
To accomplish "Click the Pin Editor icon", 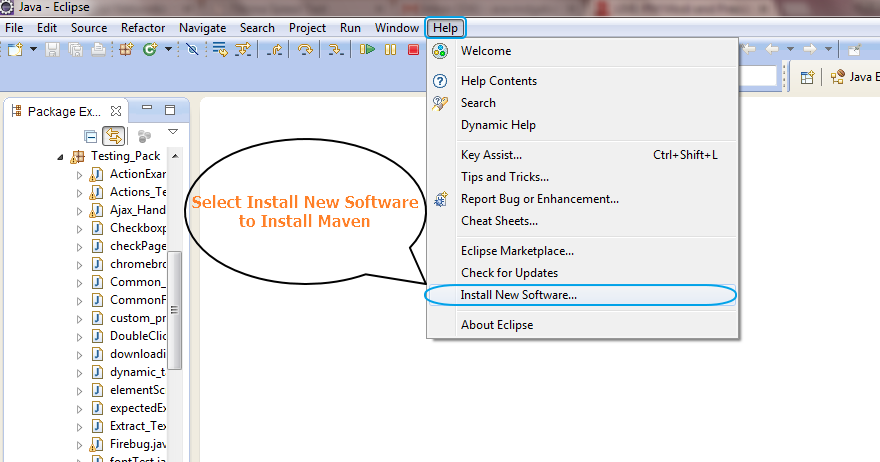I will point(854,50).
